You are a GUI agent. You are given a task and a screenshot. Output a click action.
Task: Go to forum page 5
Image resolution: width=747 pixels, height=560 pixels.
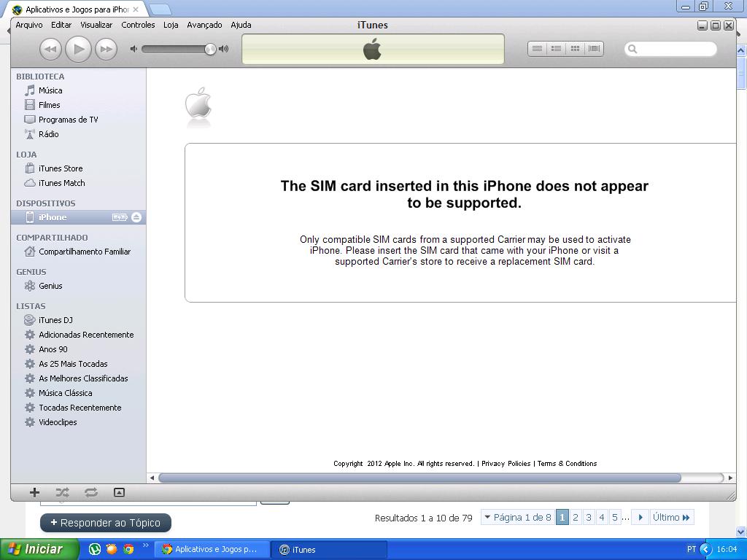point(615,517)
